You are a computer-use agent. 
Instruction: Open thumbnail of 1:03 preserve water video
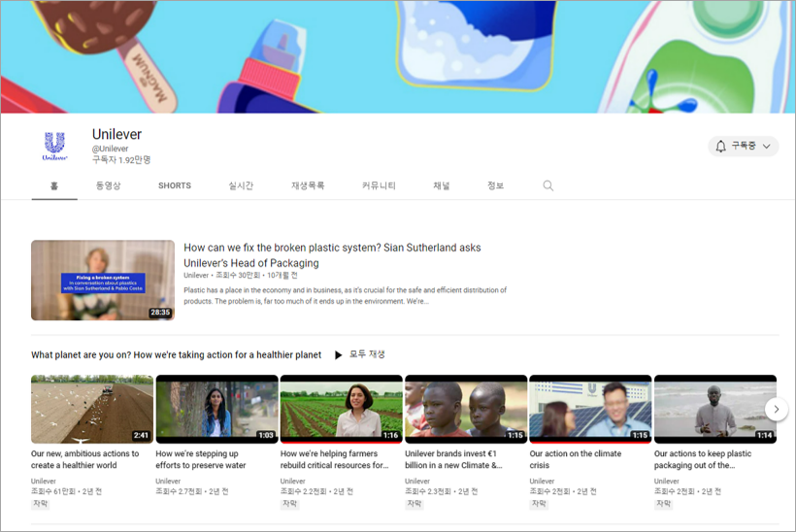coord(216,409)
